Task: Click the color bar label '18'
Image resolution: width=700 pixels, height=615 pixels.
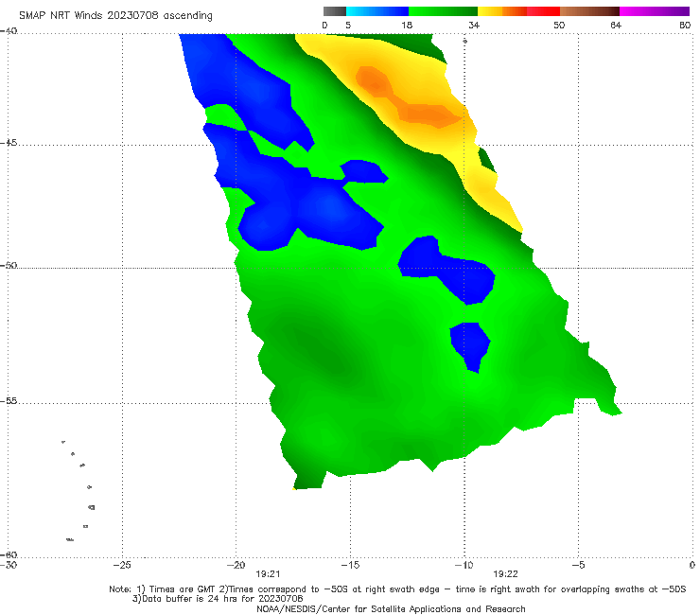Action: point(407,25)
